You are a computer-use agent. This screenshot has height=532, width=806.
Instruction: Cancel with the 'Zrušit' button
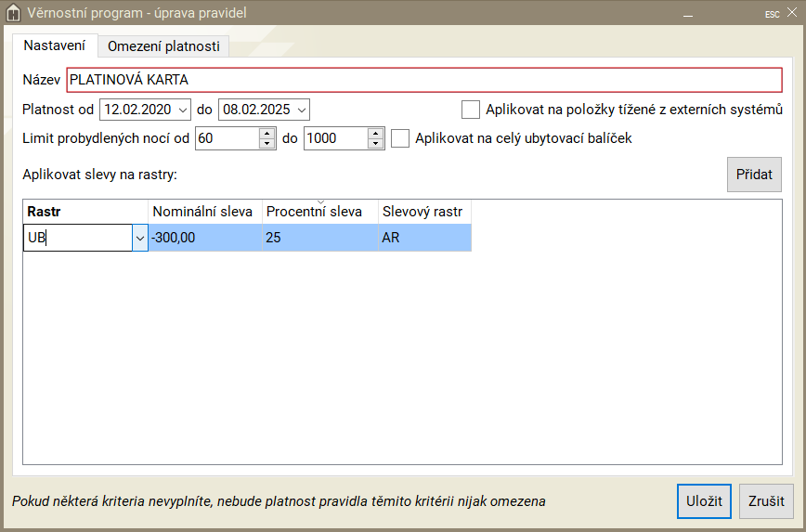point(766,500)
